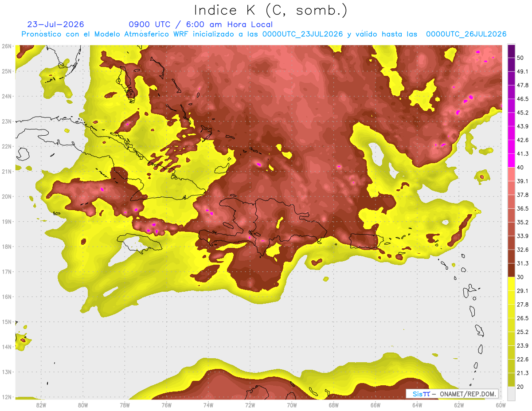Viewport: 532px width, 411px height.
Task: Select colorbar label "25.2"
Action: coord(523,332)
